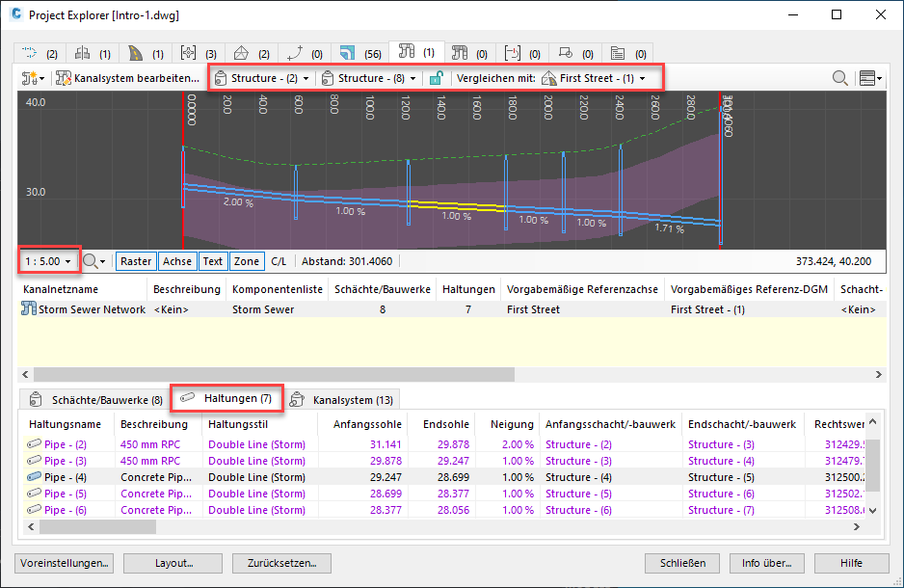Image resolution: width=904 pixels, height=588 pixels.
Task: Open the Structure - (2) dropdown
Action: point(260,77)
